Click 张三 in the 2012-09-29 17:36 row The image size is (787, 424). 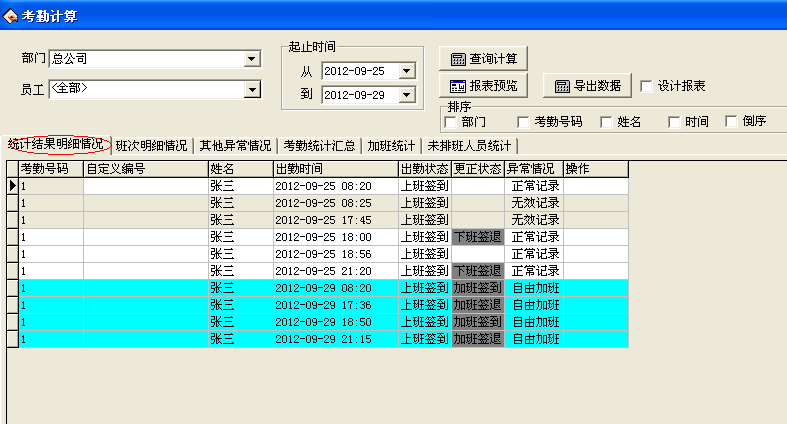[241, 305]
